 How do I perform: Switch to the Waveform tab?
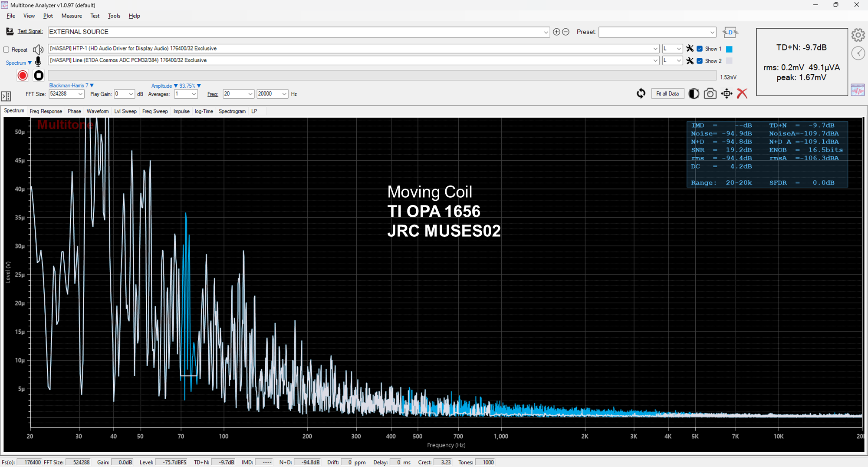click(98, 111)
